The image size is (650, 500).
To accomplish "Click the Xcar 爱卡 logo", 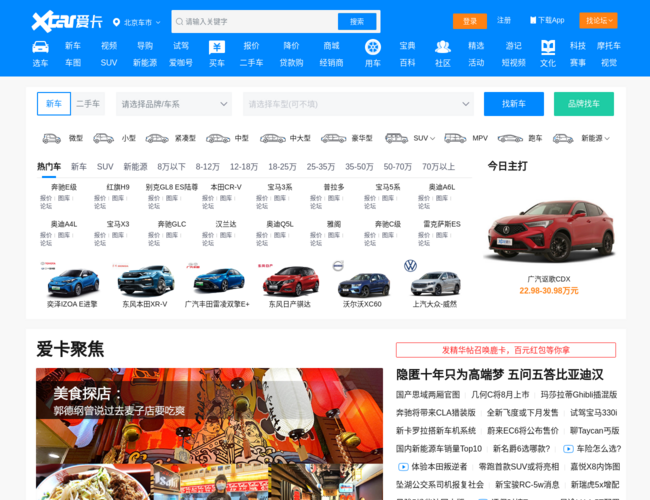I will click(67, 21).
